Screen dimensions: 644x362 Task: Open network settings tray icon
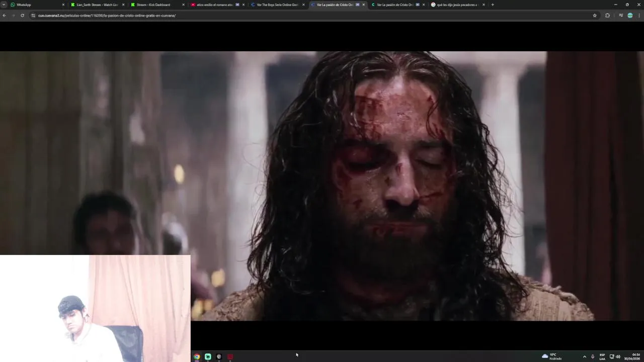tap(612, 356)
